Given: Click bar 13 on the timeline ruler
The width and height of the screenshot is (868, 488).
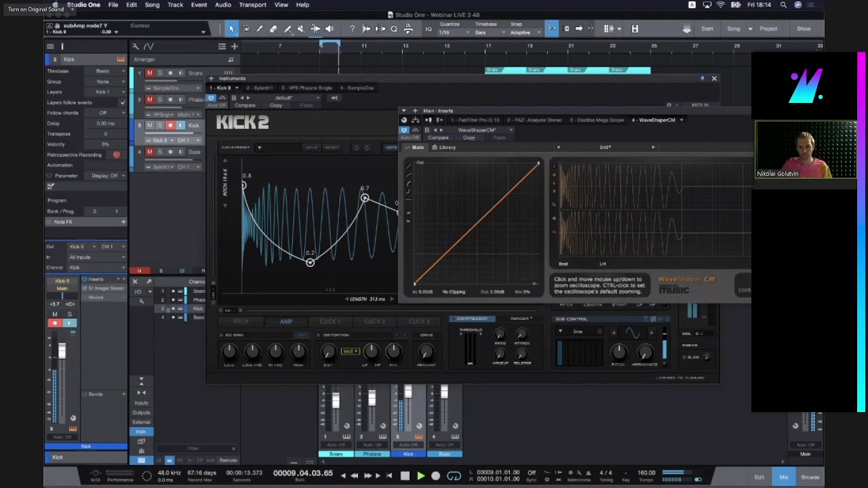Looking at the screenshot, I should tap(406, 46).
